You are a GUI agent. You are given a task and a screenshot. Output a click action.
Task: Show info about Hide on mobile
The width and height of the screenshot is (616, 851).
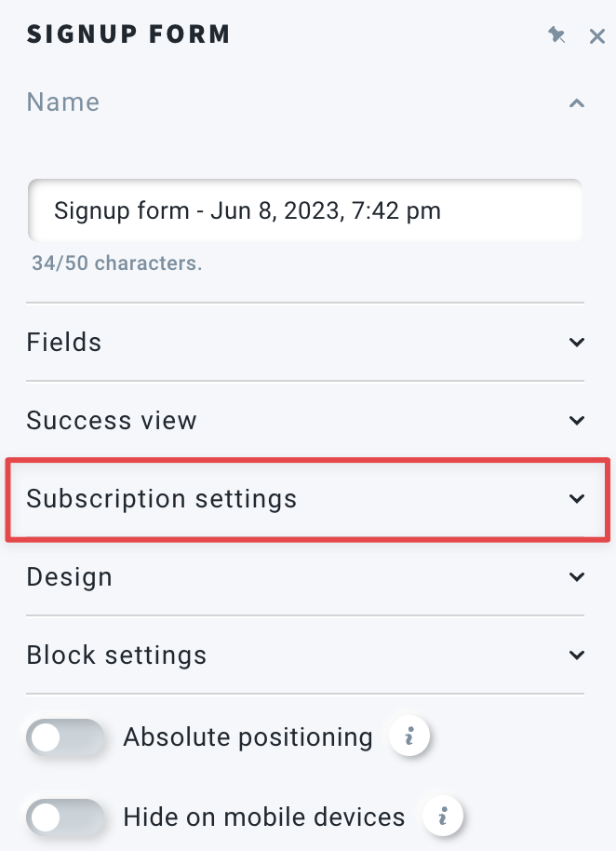[443, 817]
